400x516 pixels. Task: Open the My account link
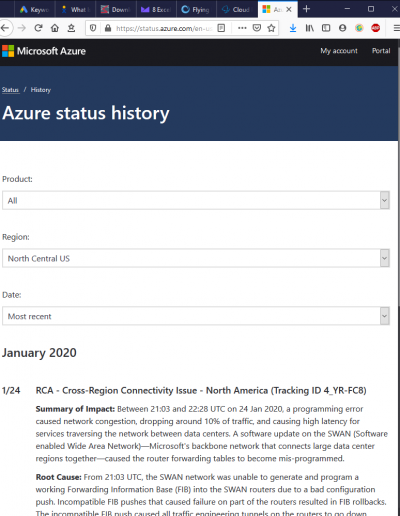pyautogui.click(x=339, y=51)
